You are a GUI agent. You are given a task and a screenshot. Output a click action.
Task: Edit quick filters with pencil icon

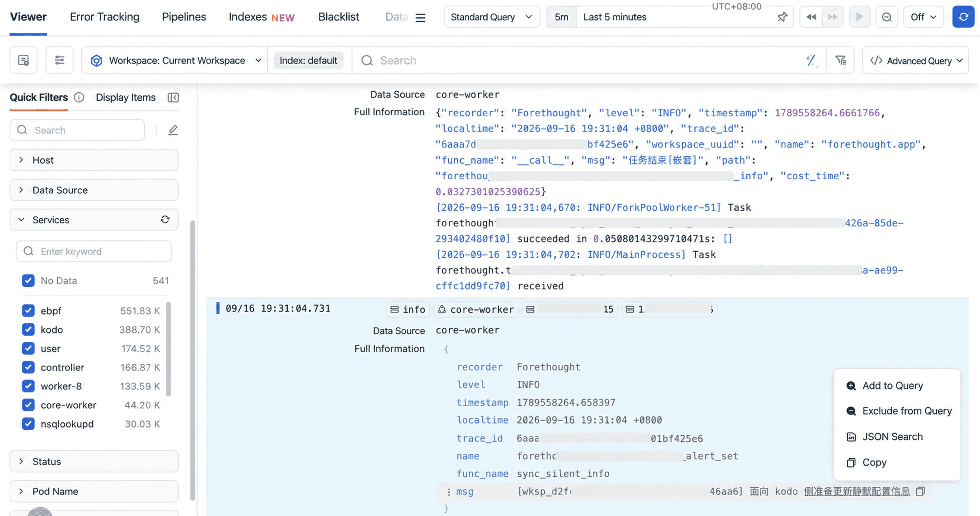[x=173, y=130]
